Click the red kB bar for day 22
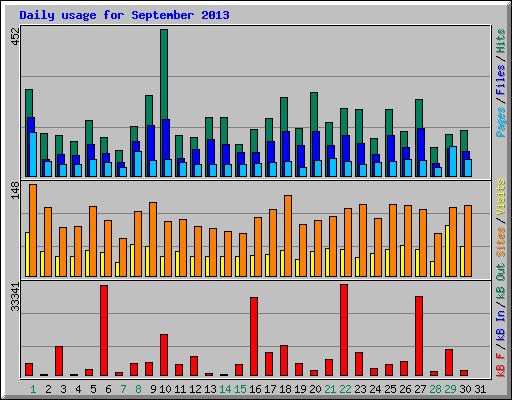Viewport: 512px width, 400px height. [x=344, y=330]
